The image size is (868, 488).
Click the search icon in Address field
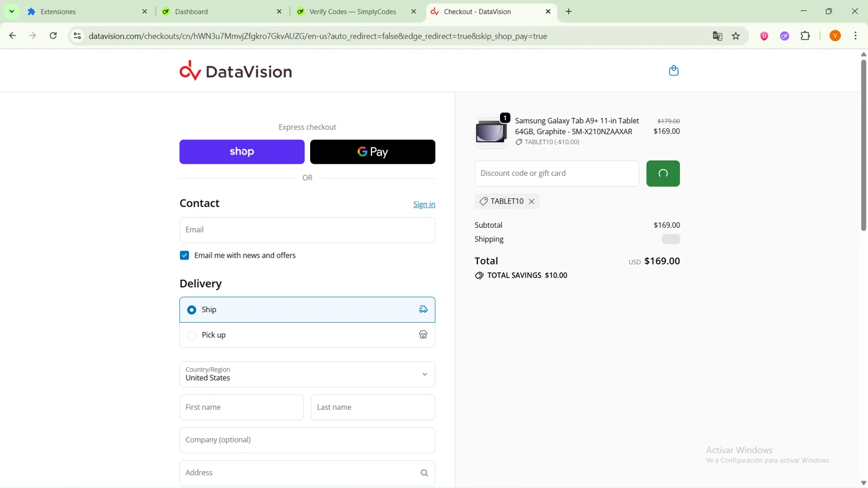(424, 473)
